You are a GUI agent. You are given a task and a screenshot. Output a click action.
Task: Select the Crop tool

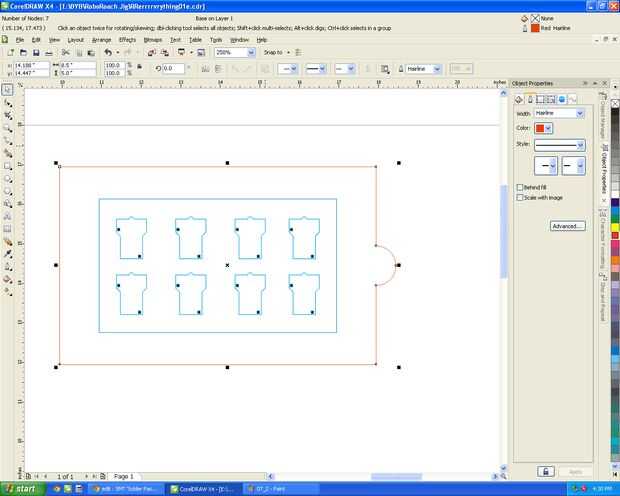point(8,116)
